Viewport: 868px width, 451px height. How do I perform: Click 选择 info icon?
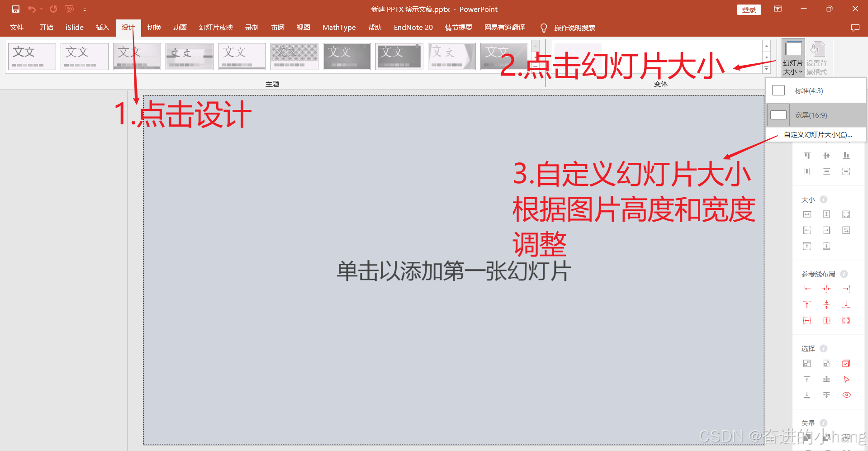tap(824, 348)
